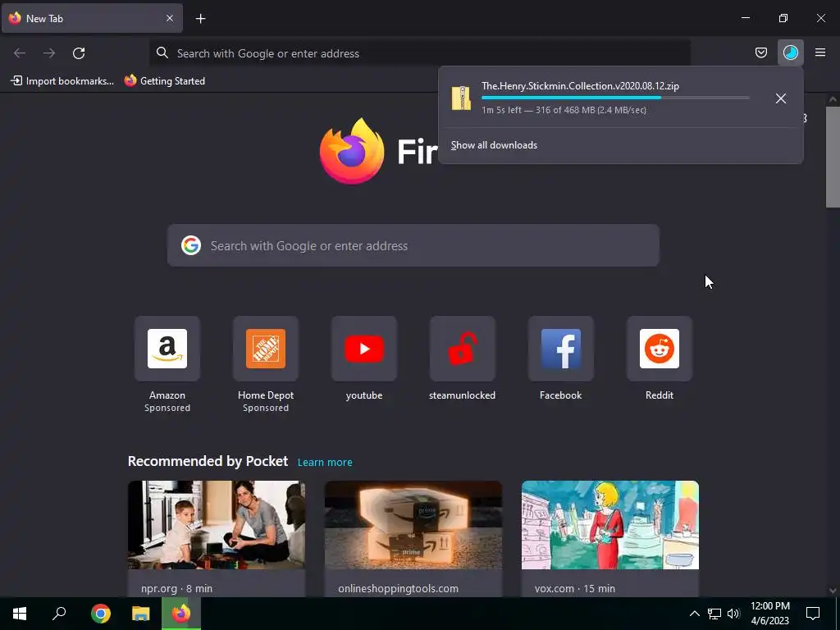Open the taskbar clock and date
The height and width of the screenshot is (630, 840).
coord(770,614)
